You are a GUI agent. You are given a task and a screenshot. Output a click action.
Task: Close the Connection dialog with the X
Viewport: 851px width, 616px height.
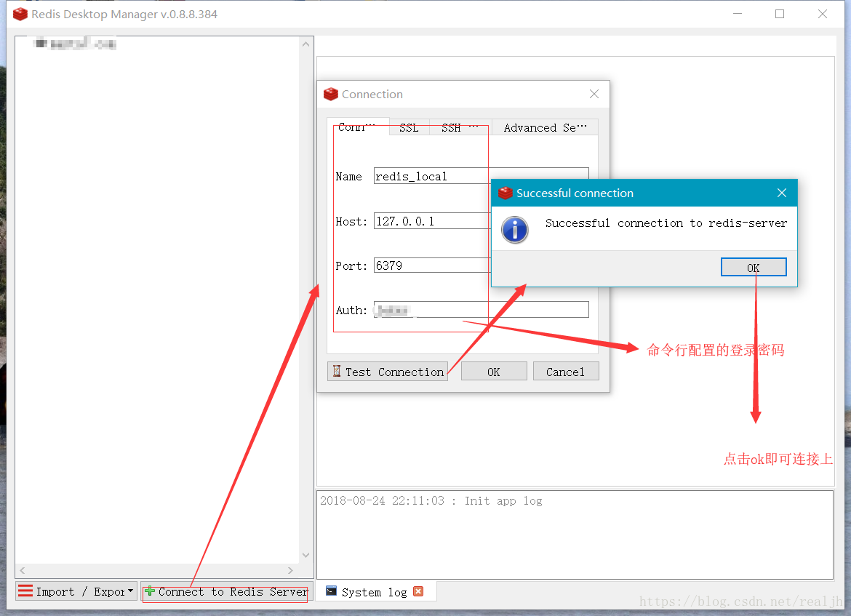(594, 94)
